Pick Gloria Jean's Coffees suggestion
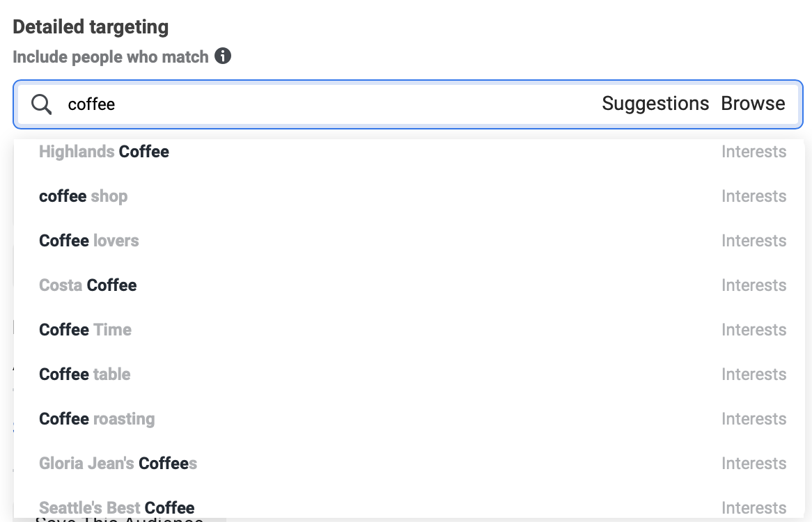The image size is (812, 522). (118, 464)
